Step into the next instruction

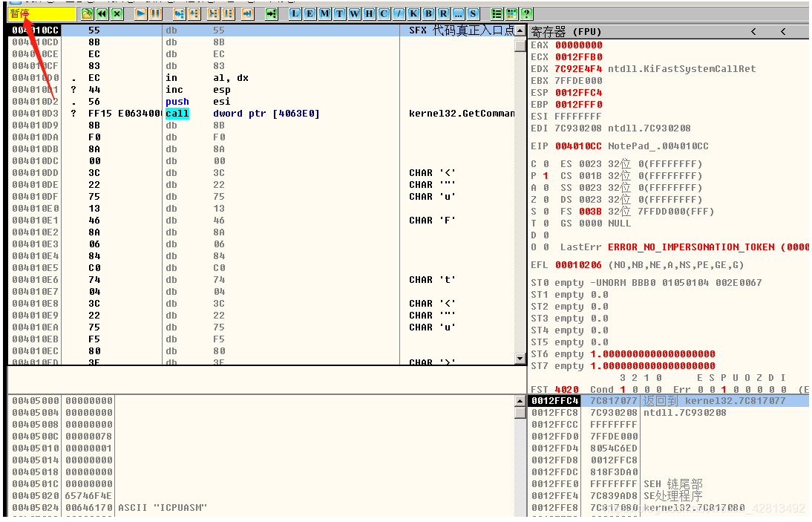pos(179,14)
